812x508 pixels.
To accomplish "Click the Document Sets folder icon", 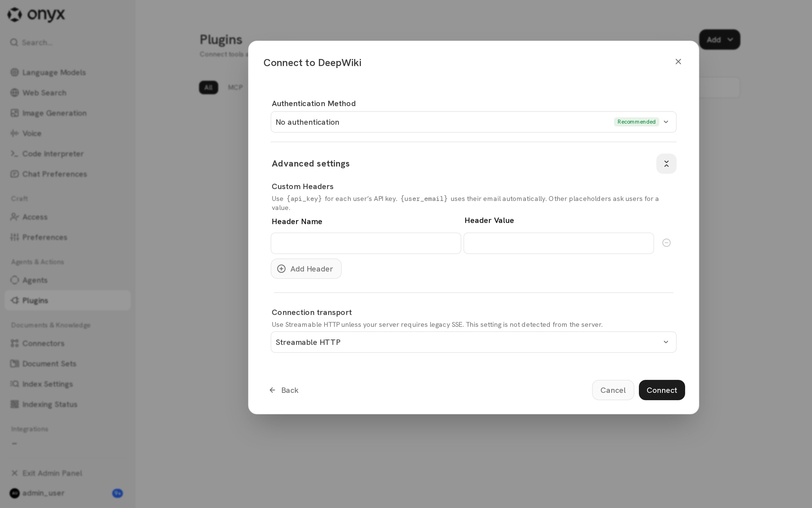I will point(14,364).
